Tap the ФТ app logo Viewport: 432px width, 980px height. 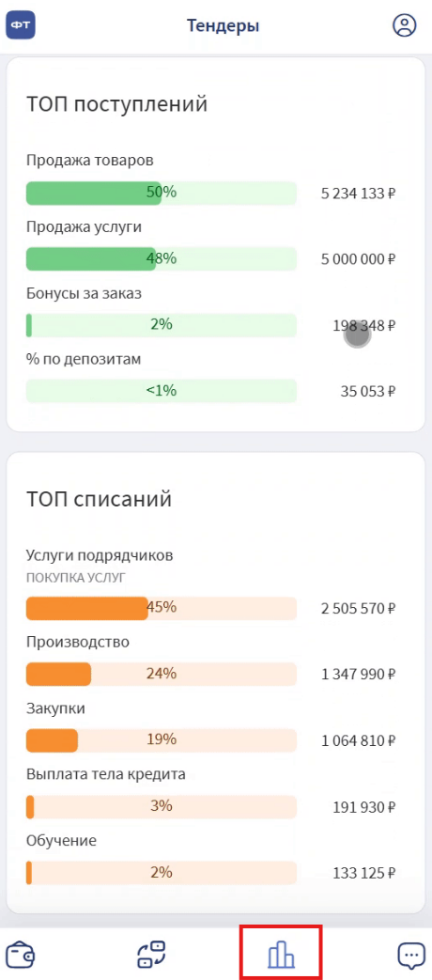[22, 25]
